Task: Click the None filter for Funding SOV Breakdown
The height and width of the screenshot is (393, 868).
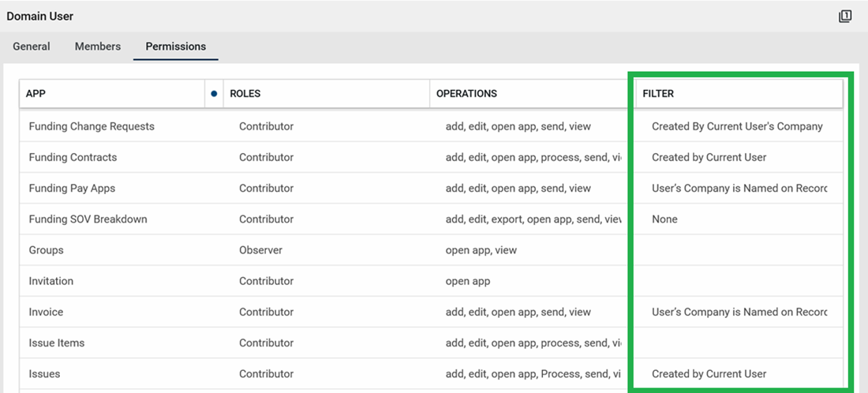Action: pos(664,219)
